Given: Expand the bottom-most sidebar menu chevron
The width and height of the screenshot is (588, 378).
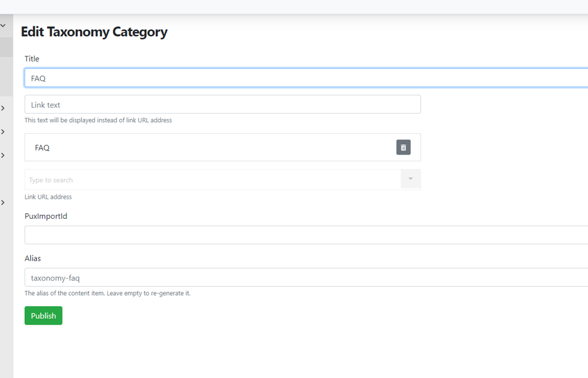Looking at the screenshot, I should [x=3, y=203].
